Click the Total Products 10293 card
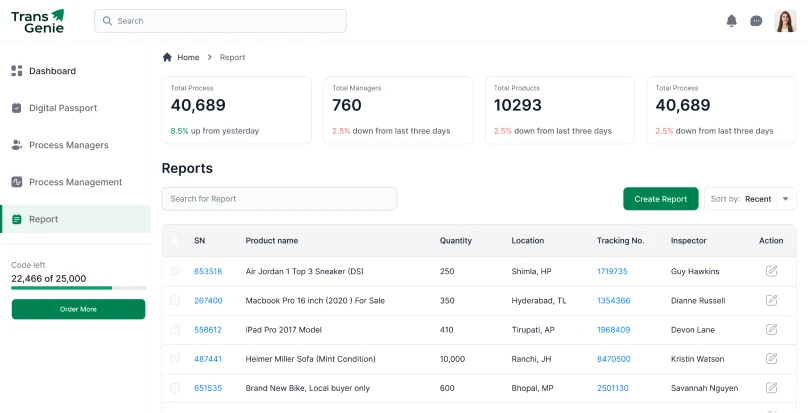808x413 pixels. pyautogui.click(x=560, y=110)
